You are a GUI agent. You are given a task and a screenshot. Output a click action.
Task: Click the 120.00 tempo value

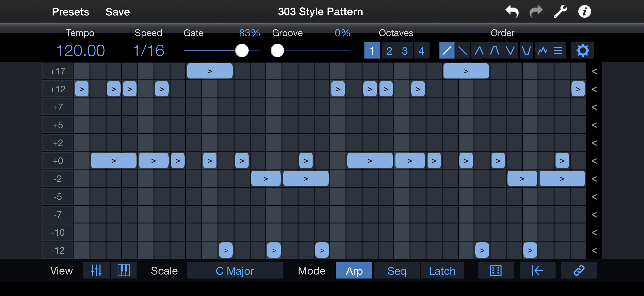[x=80, y=50]
